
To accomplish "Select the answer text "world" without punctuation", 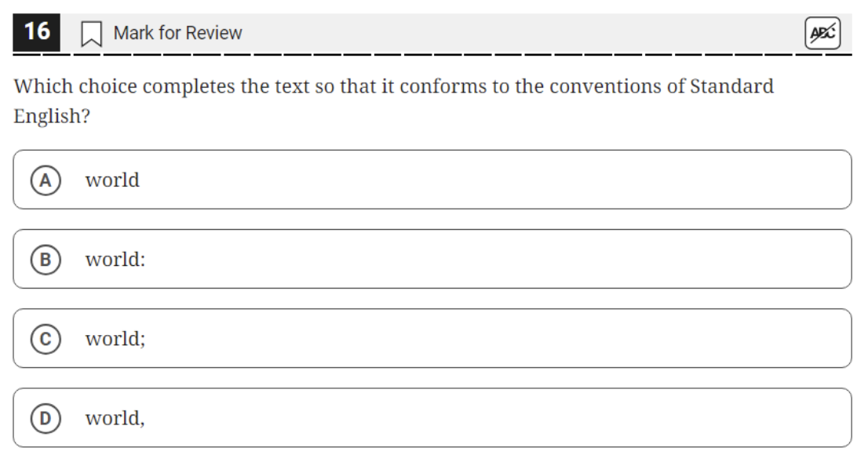I will [112, 180].
